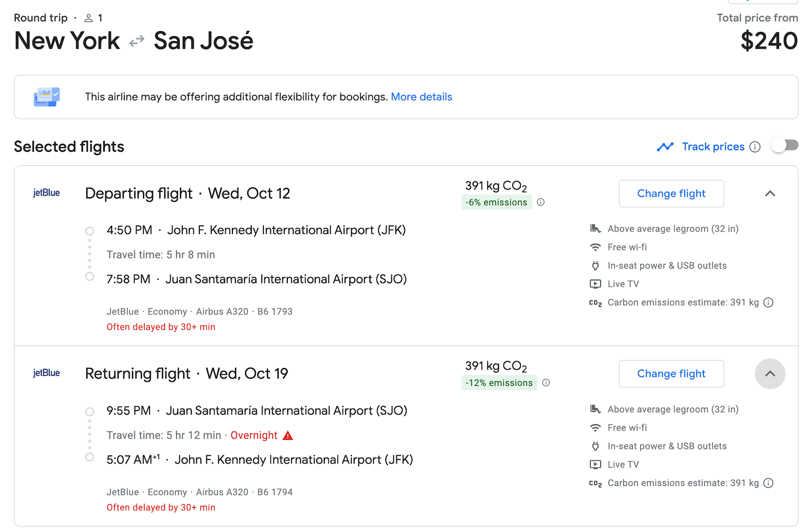Click the Track prices info icon
This screenshot has height=529, width=812.
point(756,147)
